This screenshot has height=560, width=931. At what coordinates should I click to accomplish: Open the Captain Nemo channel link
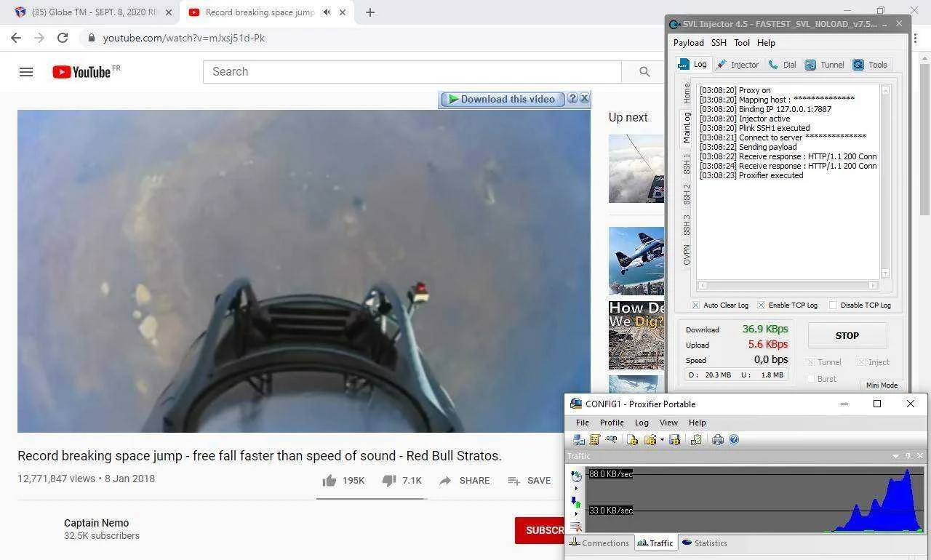point(96,523)
